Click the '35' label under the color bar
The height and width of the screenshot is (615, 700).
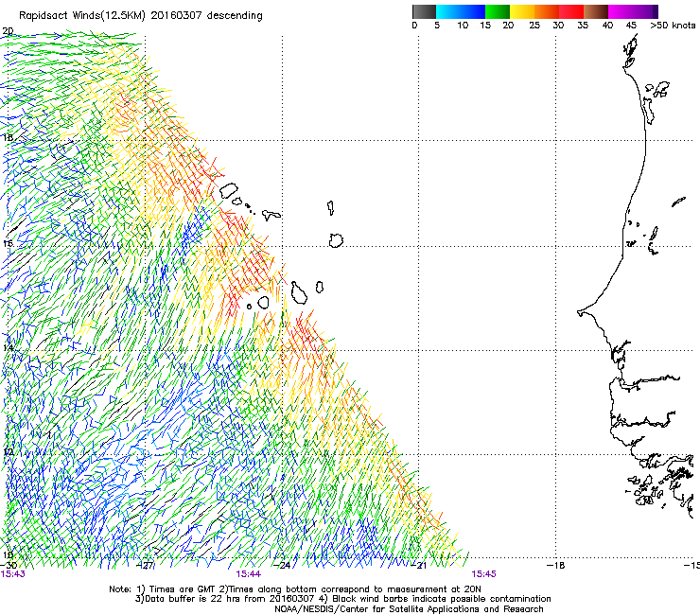tap(583, 26)
